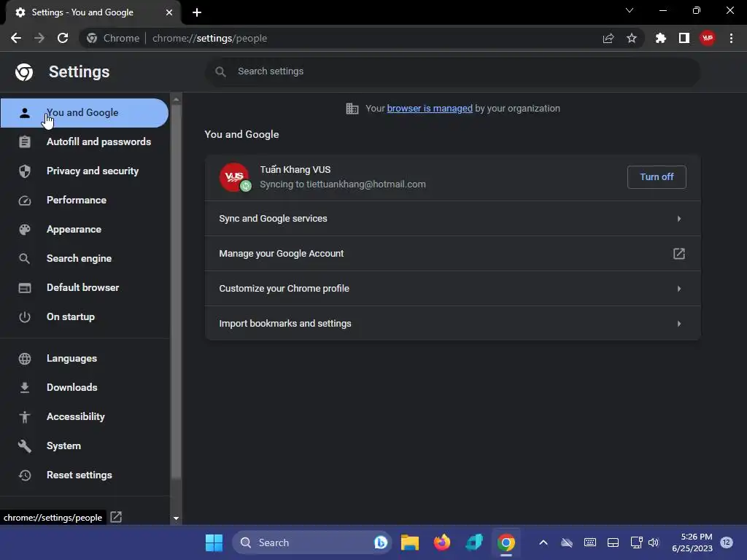Go to Privacy and security settings

(85, 171)
